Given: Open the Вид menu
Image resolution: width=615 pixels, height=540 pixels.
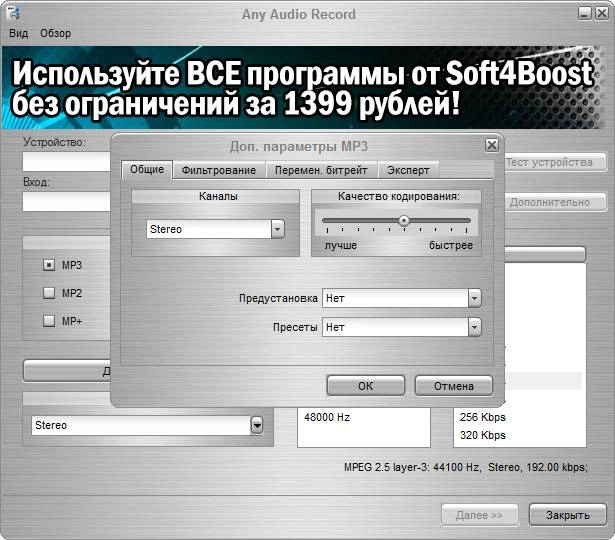Looking at the screenshot, I should point(18,33).
